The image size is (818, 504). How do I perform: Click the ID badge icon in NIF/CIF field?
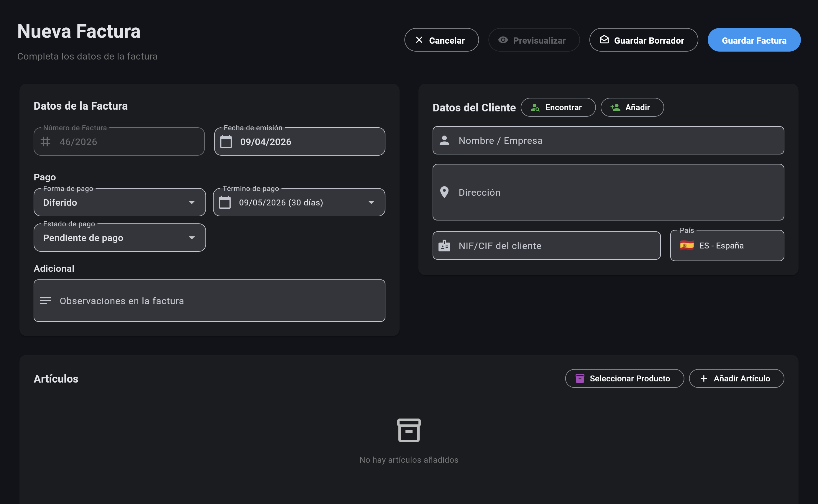coord(444,246)
